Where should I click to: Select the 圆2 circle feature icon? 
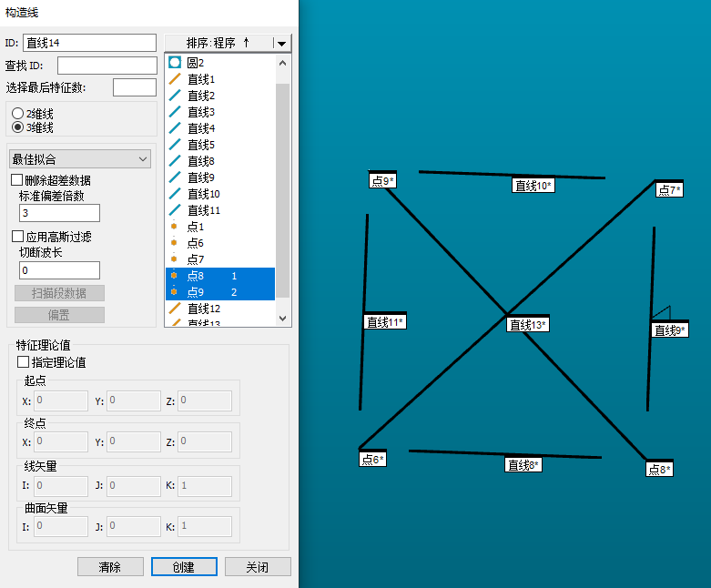coord(175,63)
